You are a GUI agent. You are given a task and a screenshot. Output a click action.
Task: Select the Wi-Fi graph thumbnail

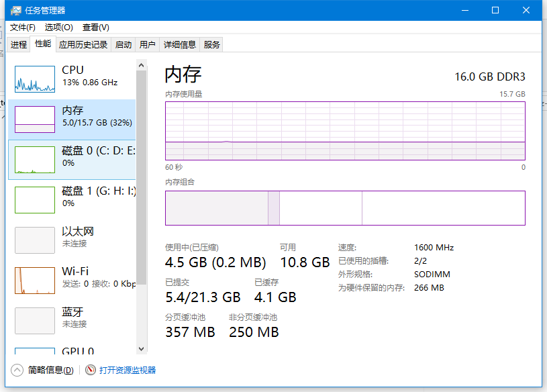point(35,281)
